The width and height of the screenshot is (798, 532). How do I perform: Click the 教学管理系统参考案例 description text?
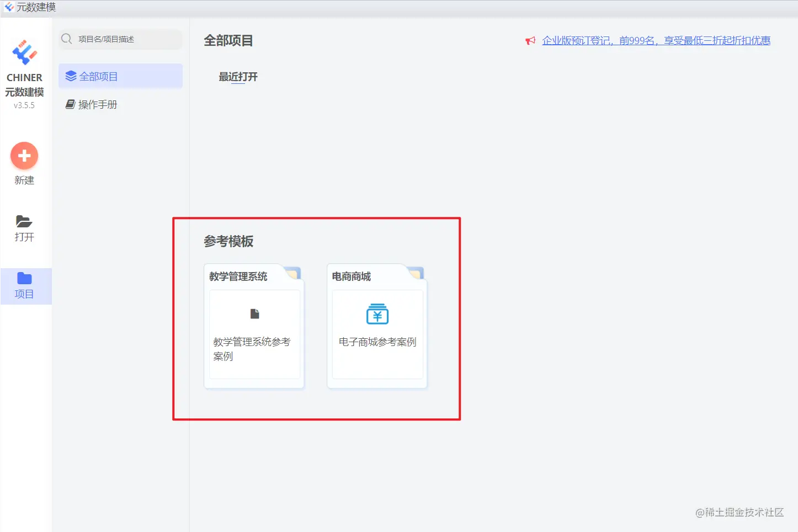tap(252, 349)
